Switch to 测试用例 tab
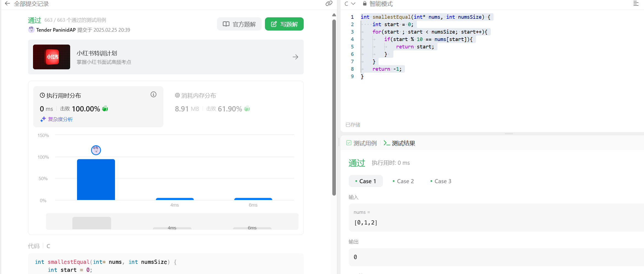644x274 pixels. [361, 143]
